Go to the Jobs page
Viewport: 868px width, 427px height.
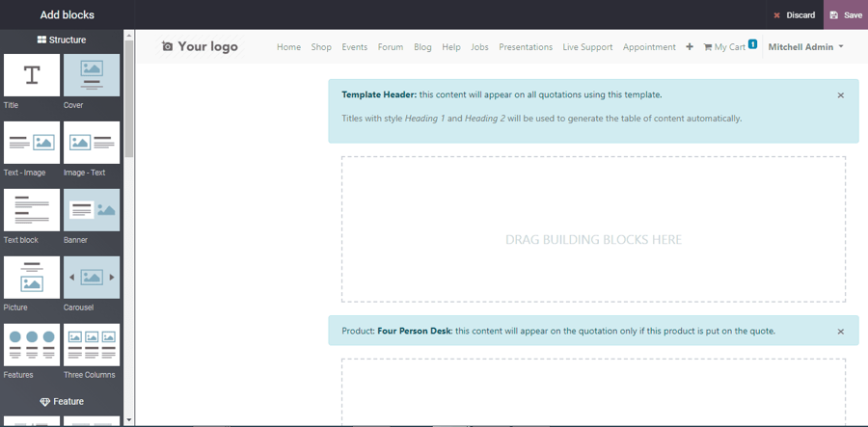tap(480, 47)
